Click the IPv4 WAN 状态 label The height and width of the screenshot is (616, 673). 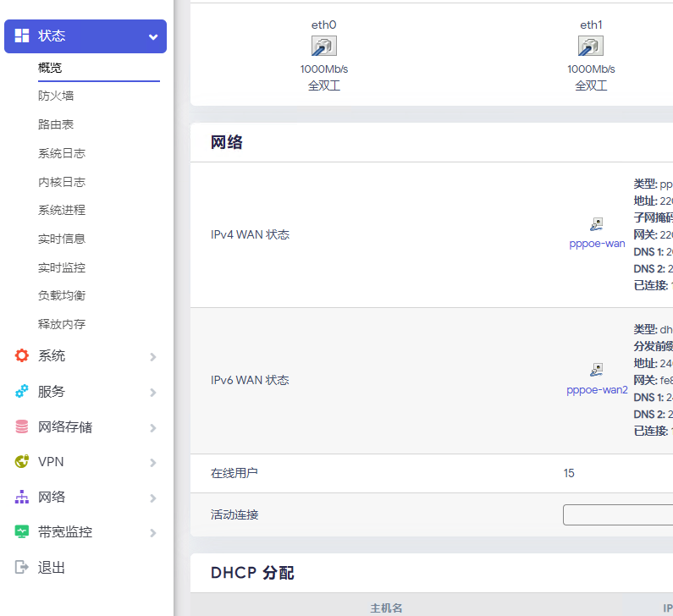tap(251, 234)
